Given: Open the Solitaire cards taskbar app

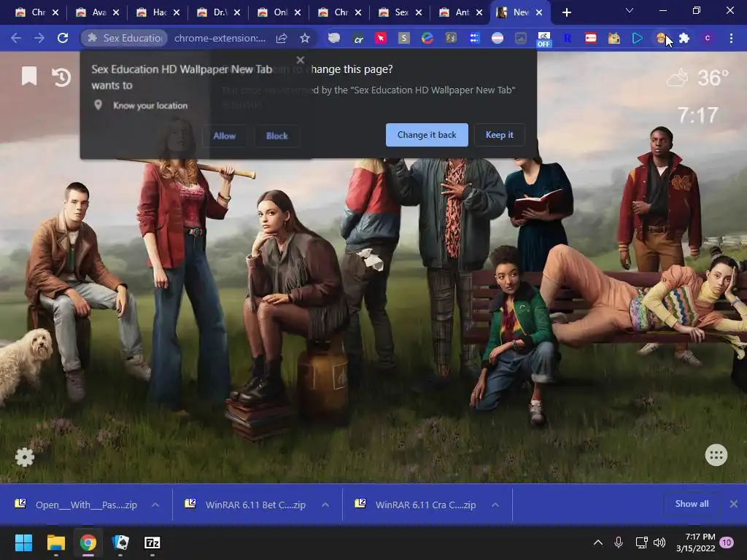Looking at the screenshot, I should (120, 542).
